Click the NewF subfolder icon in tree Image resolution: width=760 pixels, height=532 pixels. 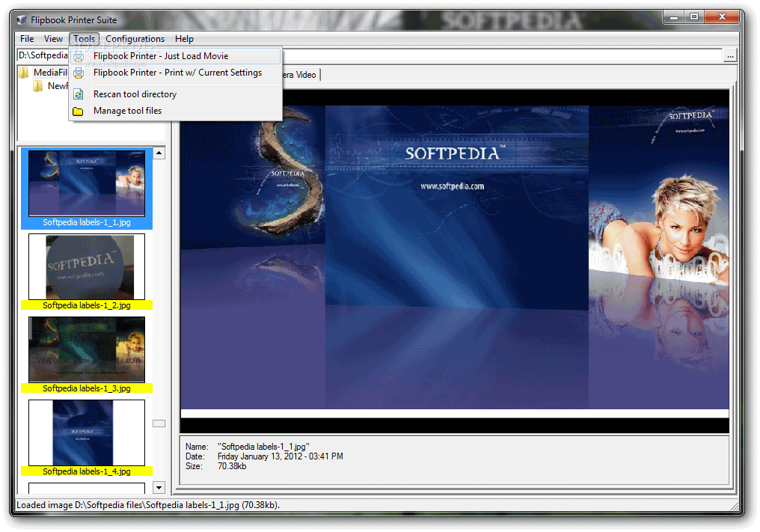(38, 86)
